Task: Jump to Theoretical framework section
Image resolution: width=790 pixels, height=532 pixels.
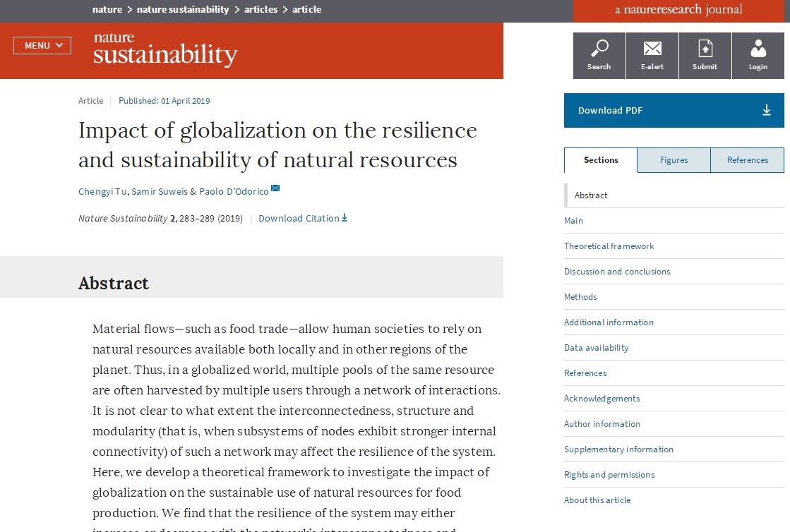Action: (609, 246)
